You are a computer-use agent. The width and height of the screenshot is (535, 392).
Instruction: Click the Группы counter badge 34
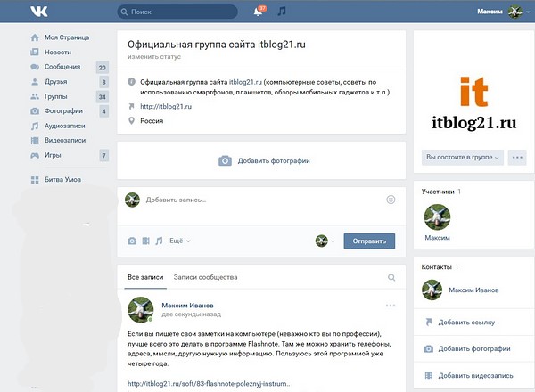tap(103, 97)
